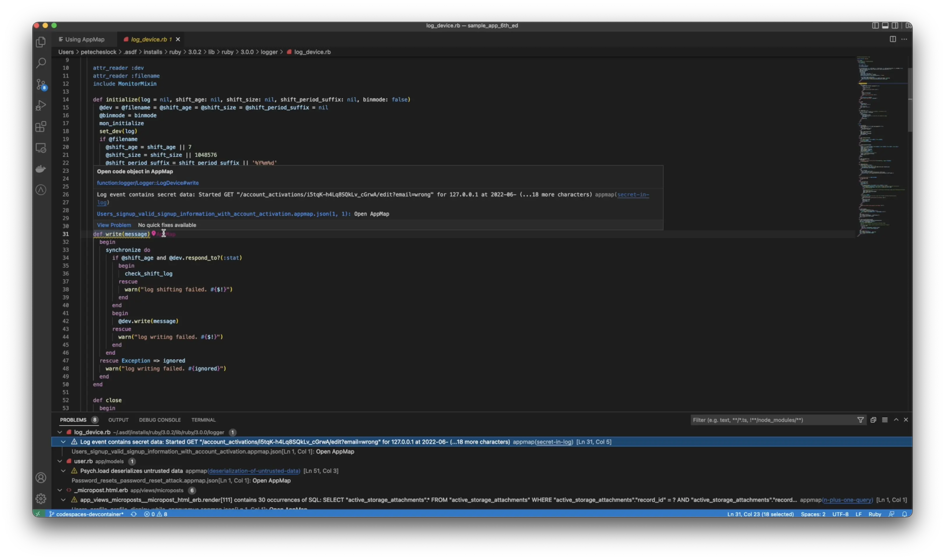Toggle the problems filter funnel icon
945x560 pixels.
(860, 420)
